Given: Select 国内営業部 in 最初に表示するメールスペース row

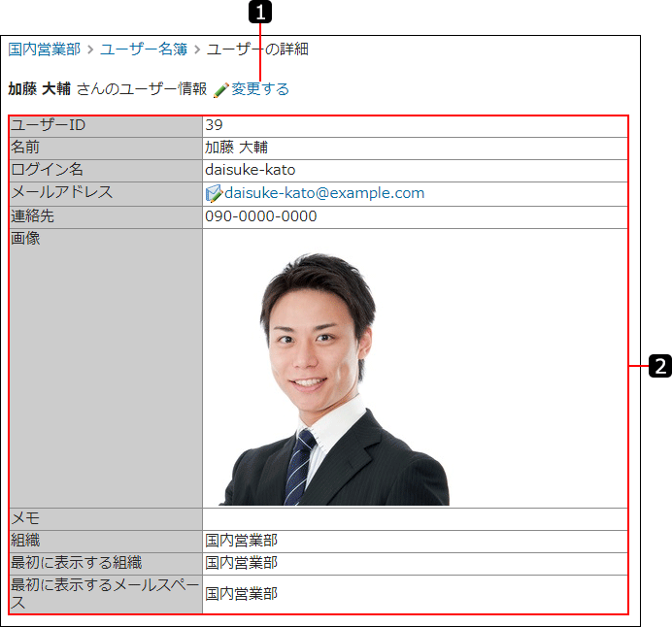Looking at the screenshot, I should click(241, 594).
